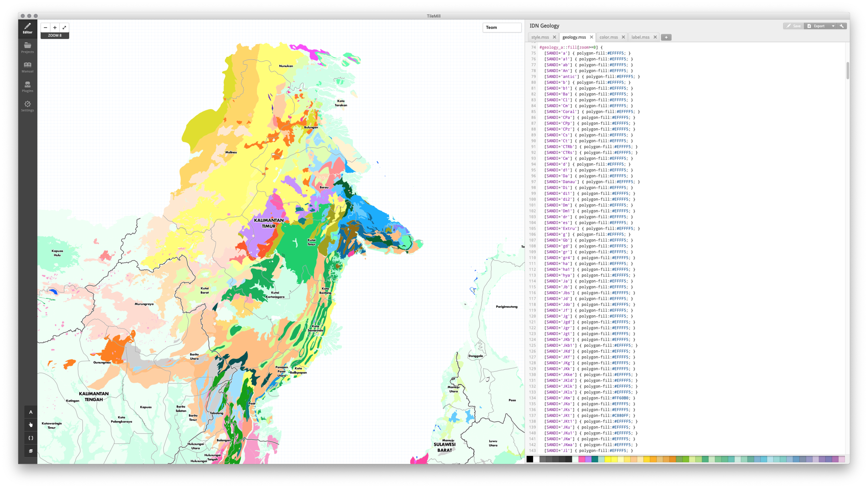Viewport: 868px width, 488px height.
Task: Click the pink color swatch in palette
Action: [x=582, y=459]
